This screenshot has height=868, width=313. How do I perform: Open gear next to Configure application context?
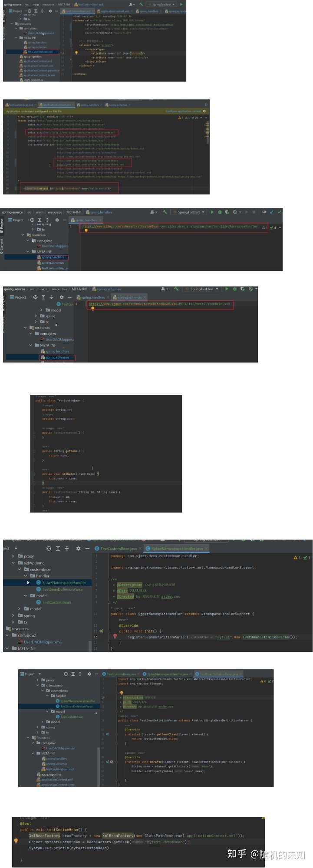tap(204, 111)
